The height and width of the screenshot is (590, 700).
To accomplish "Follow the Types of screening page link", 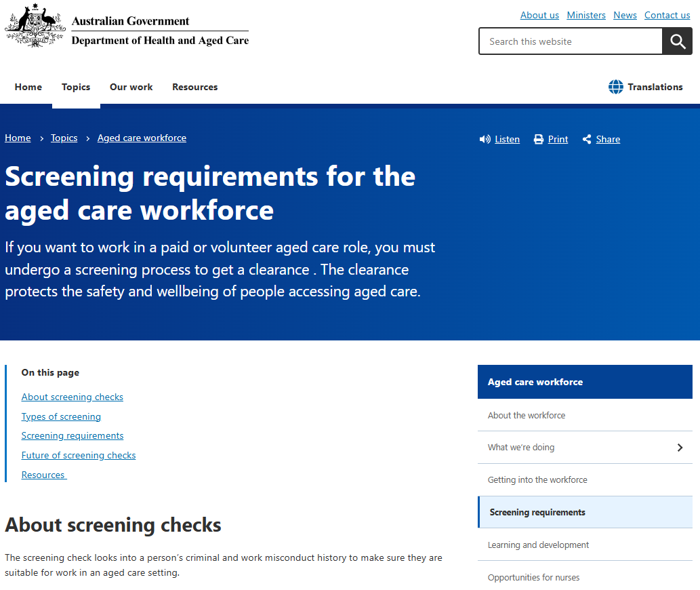I will pos(61,416).
